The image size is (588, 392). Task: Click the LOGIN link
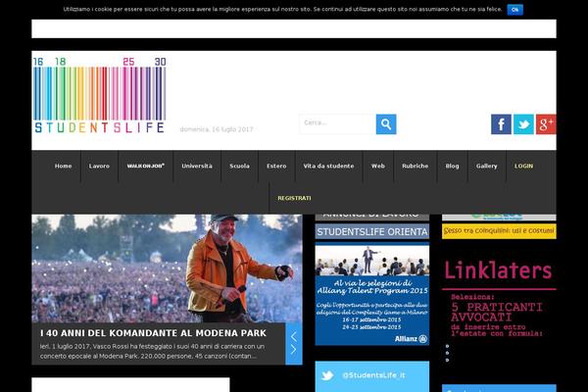click(x=523, y=166)
